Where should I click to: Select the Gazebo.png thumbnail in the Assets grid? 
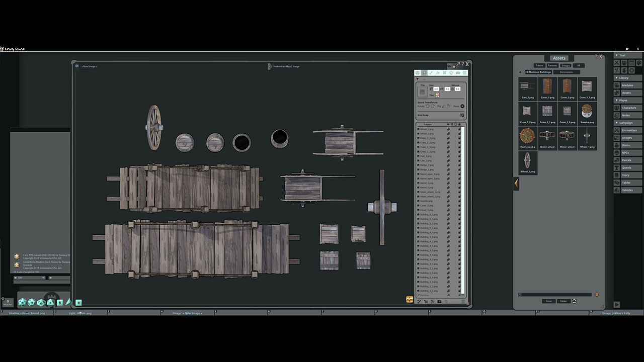click(587, 112)
